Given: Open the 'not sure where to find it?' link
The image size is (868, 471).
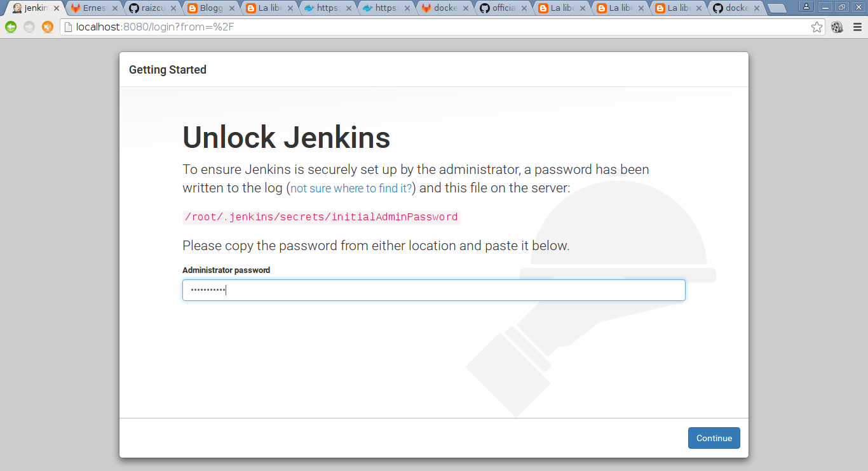Looking at the screenshot, I should point(351,189).
